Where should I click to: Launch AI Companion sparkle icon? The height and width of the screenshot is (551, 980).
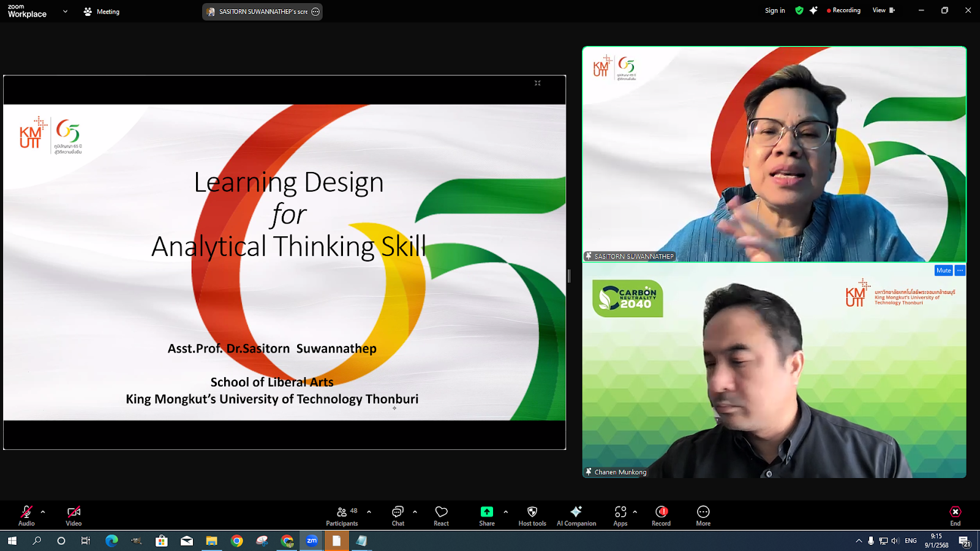click(x=576, y=512)
